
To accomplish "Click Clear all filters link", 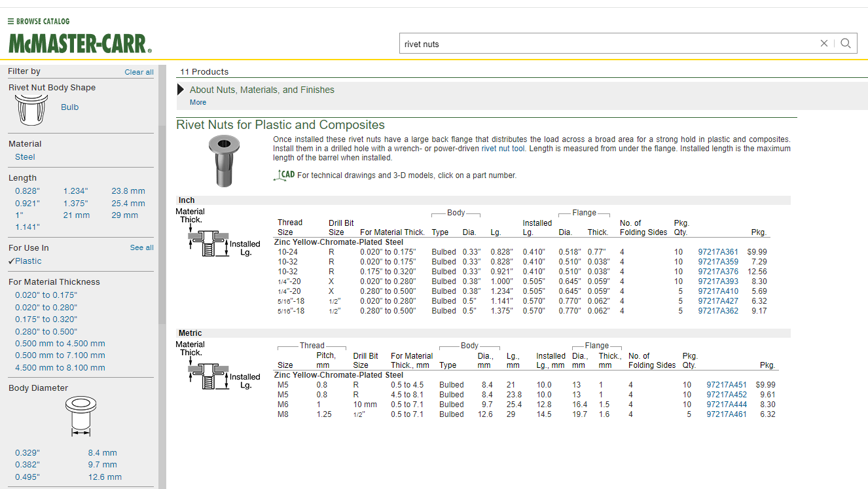I will [139, 72].
